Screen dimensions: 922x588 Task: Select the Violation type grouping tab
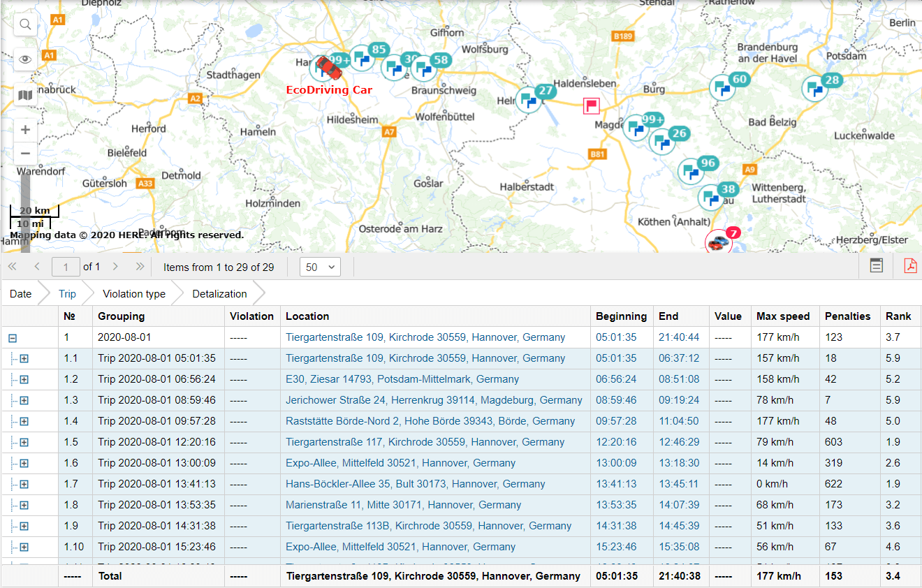point(133,294)
